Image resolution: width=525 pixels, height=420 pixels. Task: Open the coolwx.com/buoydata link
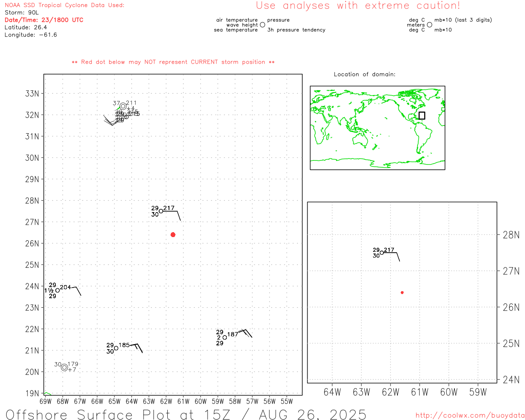470,415
